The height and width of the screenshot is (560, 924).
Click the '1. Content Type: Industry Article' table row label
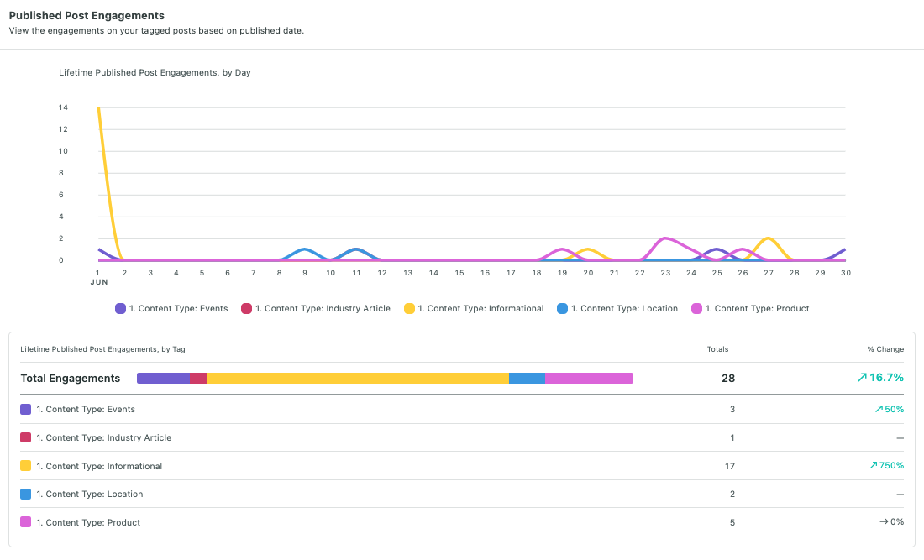(x=103, y=437)
